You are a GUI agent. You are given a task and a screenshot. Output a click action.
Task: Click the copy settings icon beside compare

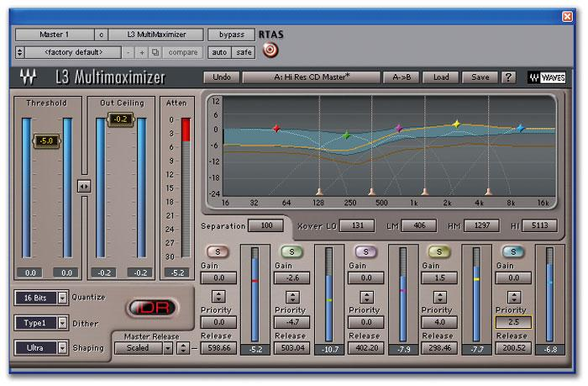155,52
